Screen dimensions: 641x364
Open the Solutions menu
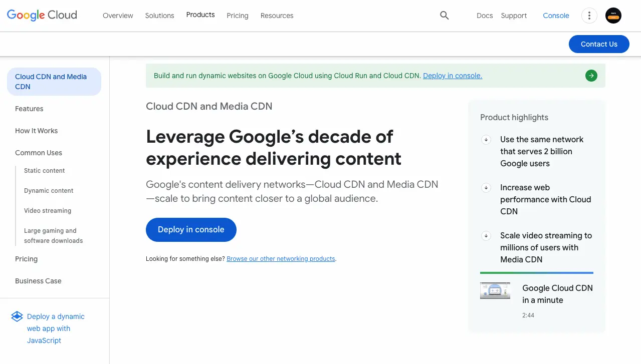click(160, 16)
